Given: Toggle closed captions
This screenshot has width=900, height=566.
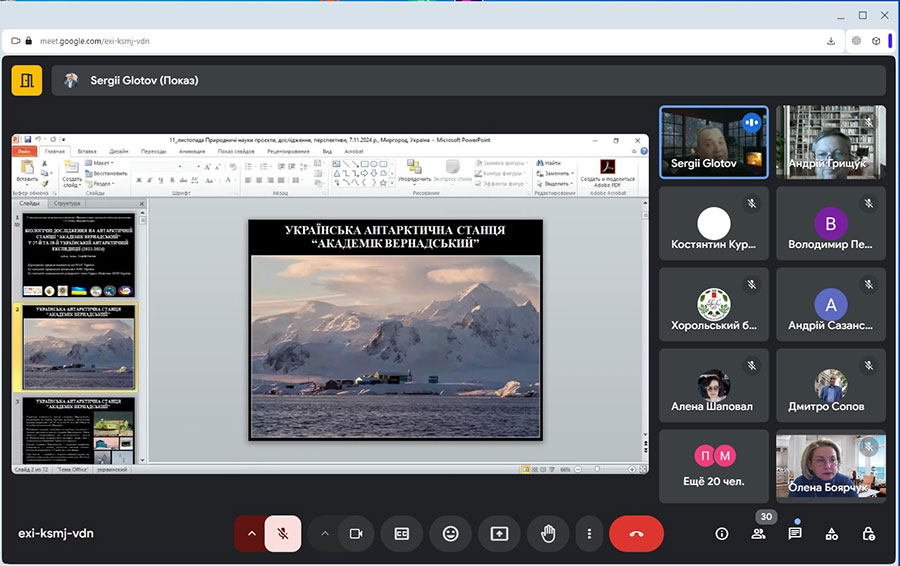Looking at the screenshot, I should click(x=402, y=534).
